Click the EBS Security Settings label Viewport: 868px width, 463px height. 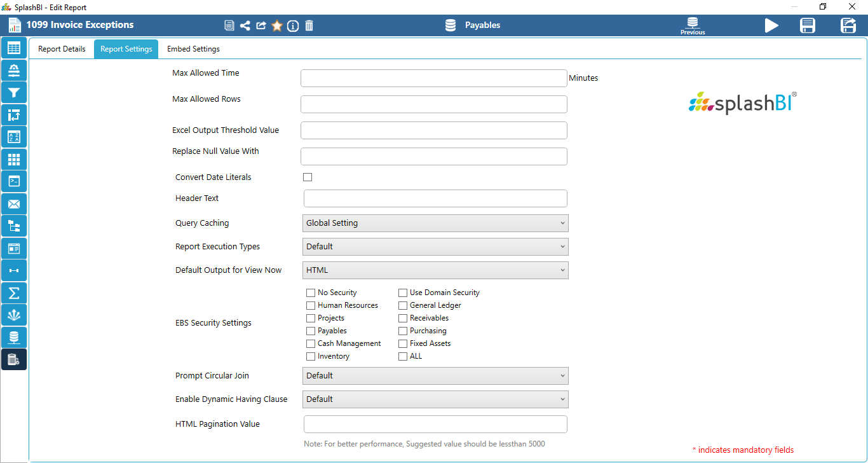pos(214,323)
